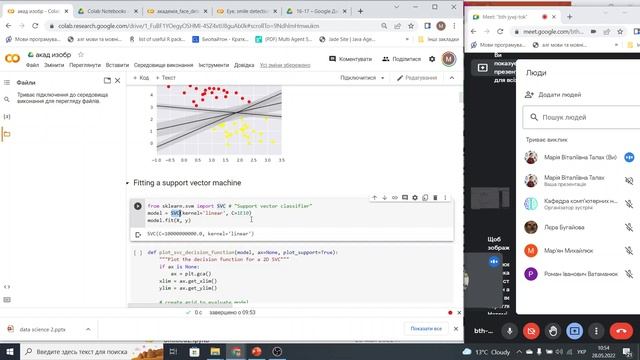Open code snippets sidebar icon

click(x=7, y=287)
